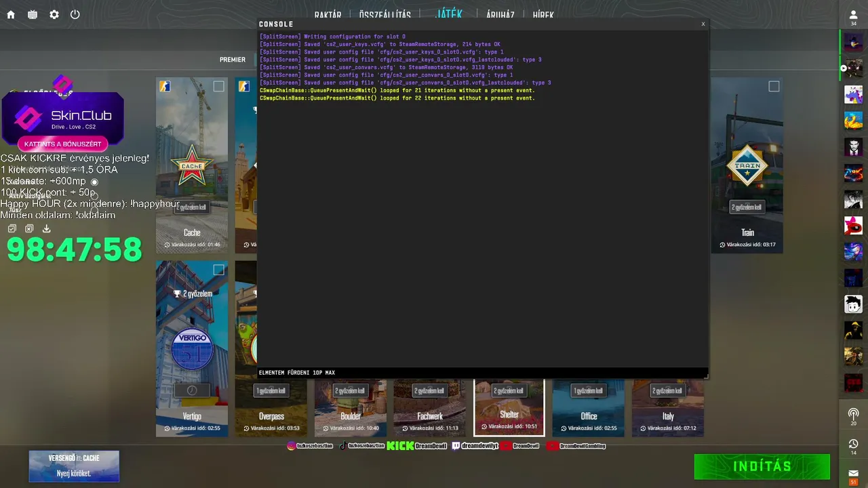This screenshot has height=488, width=868.
Task: Tick the Train map checkbox
Action: pyautogui.click(x=774, y=86)
